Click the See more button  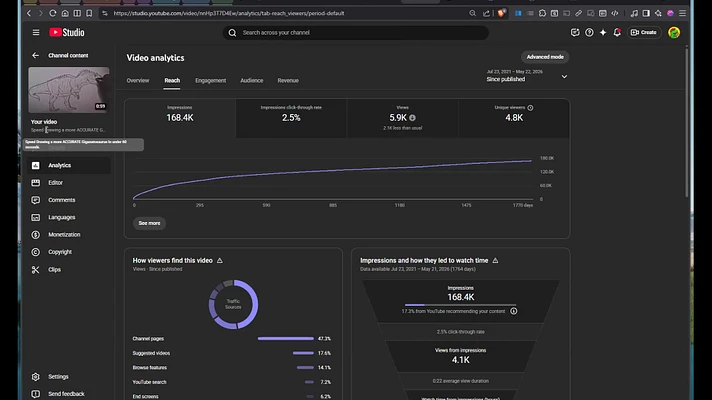149,223
